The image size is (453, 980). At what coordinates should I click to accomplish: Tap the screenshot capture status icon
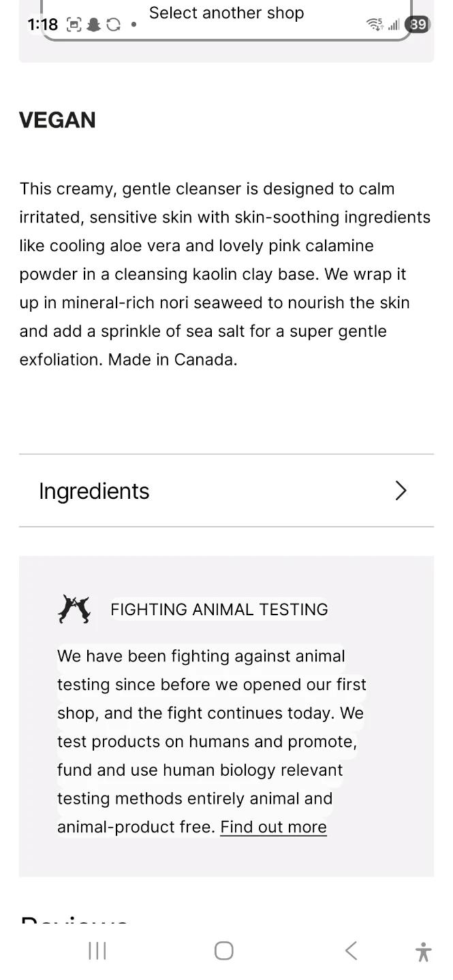coord(74,25)
